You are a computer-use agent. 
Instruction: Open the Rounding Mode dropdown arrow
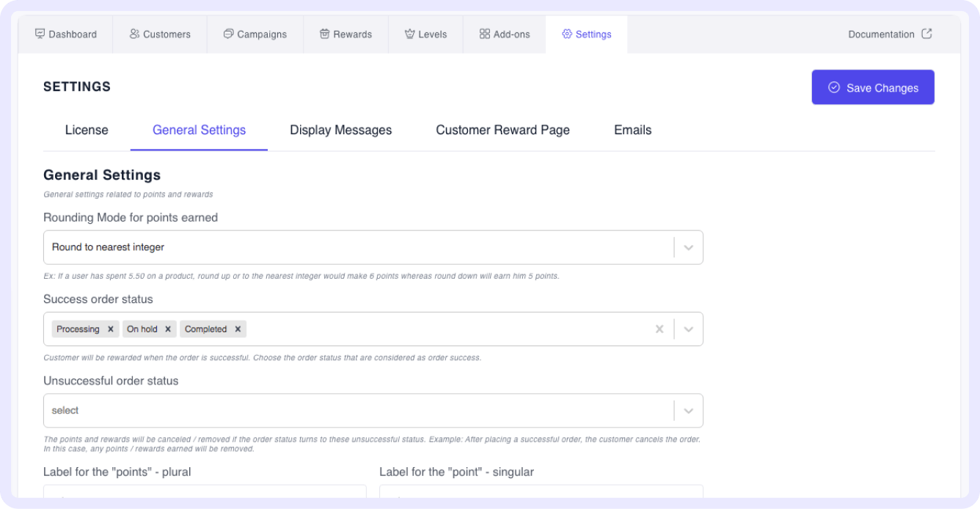(688, 247)
